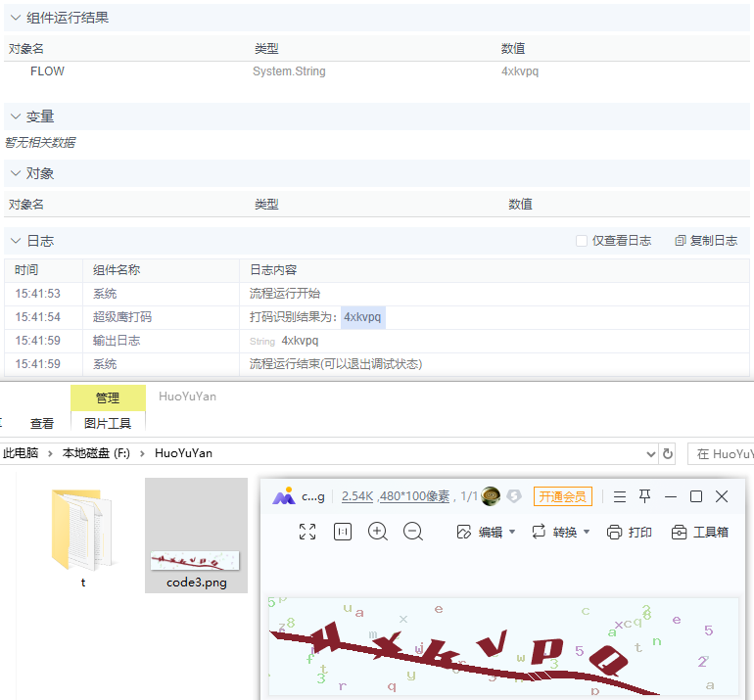Expand the chevron after 本地磁盘 (F:)
This screenshot has width=754, height=700.
[142, 454]
